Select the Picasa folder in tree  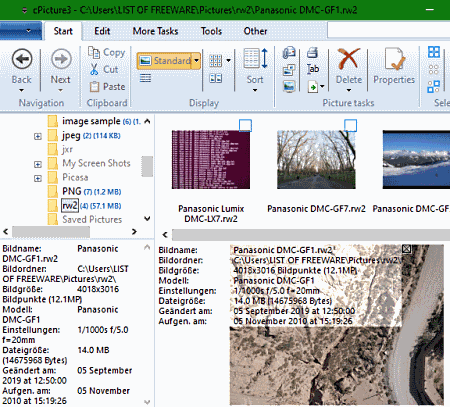(x=75, y=177)
